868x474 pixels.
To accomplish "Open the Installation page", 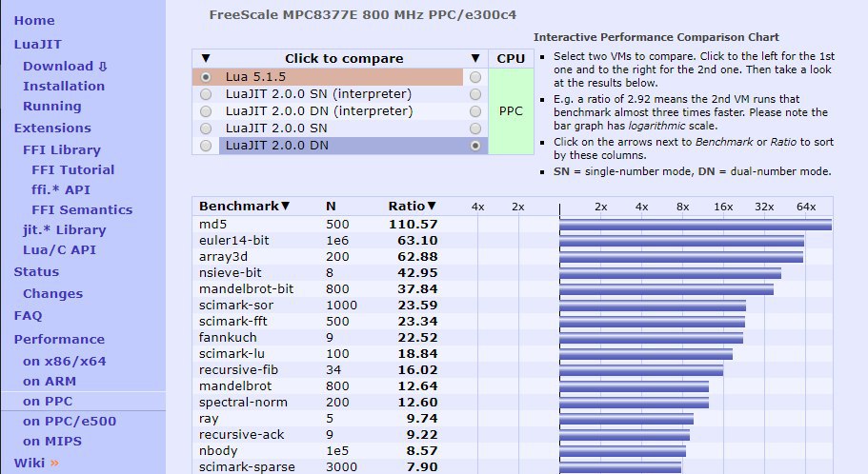I will [64, 87].
